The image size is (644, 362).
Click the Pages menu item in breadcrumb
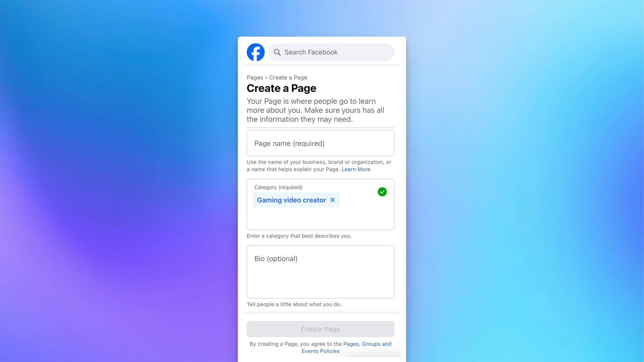(x=254, y=77)
